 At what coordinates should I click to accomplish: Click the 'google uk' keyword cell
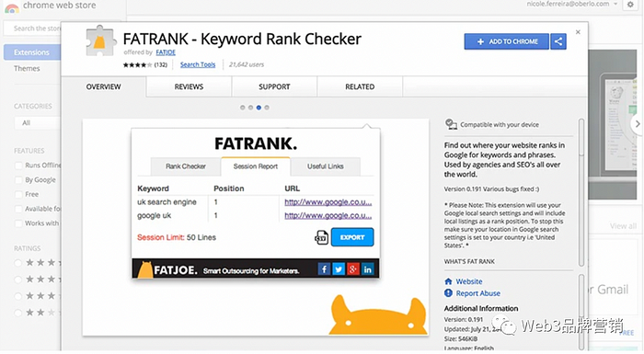point(154,215)
